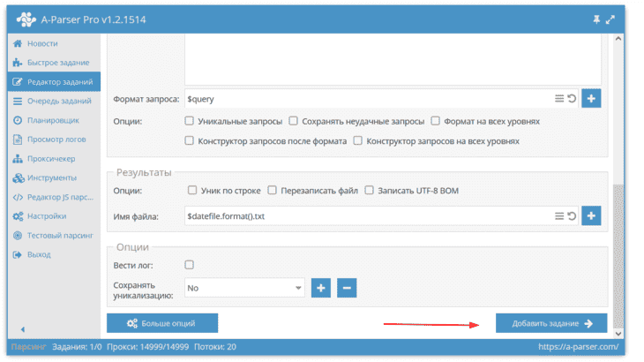
Task: Open the Сохранять уникализацию dropdown showing No
Action: coord(244,288)
